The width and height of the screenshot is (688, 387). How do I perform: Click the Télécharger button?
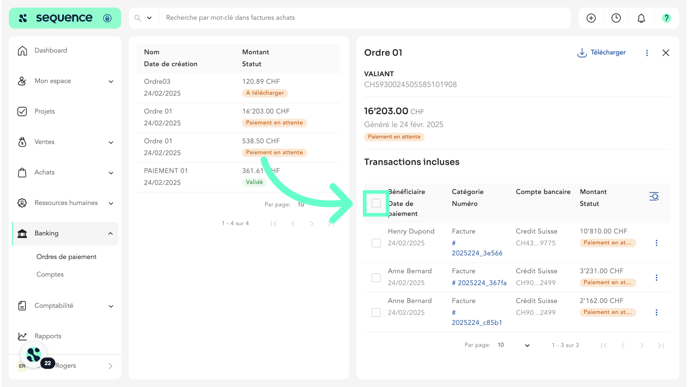pos(601,53)
